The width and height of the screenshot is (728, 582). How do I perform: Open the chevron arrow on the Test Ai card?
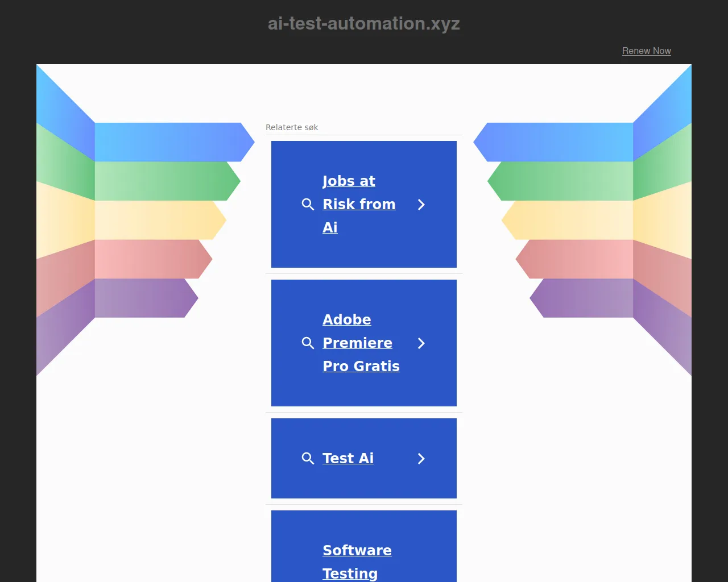(x=421, y=459)
